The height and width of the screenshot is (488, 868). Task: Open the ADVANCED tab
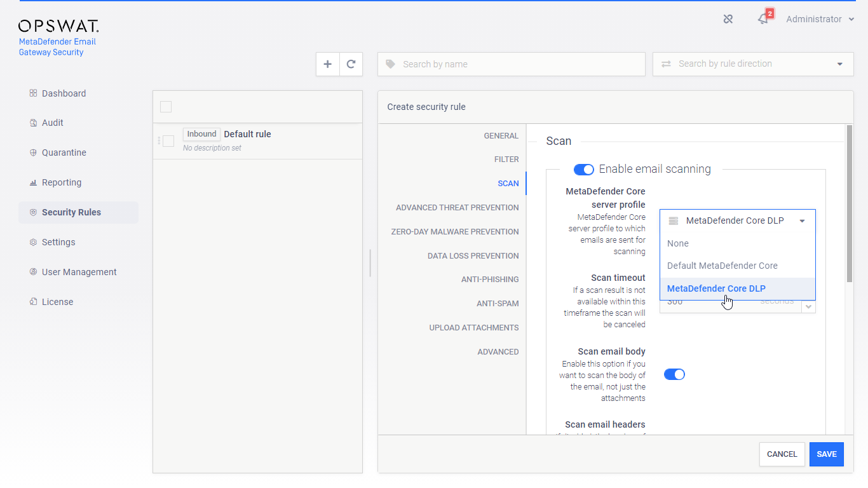click(x=498, y=352)
